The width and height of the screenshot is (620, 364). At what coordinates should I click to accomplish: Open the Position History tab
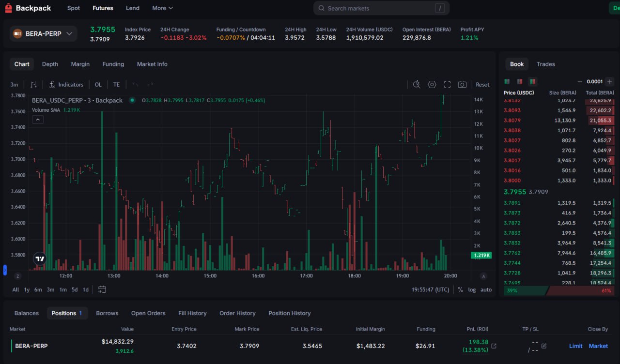point(290,313)
